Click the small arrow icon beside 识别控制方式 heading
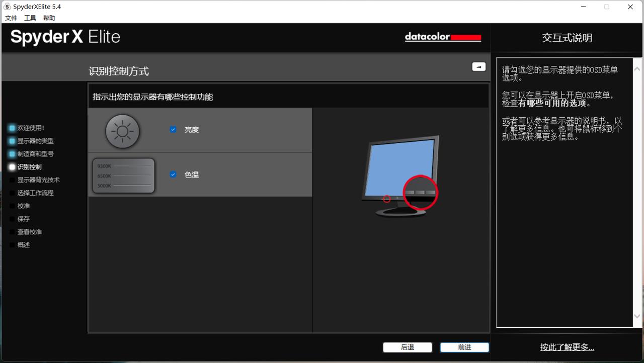The image size is (644, 363). pos(478,66)
